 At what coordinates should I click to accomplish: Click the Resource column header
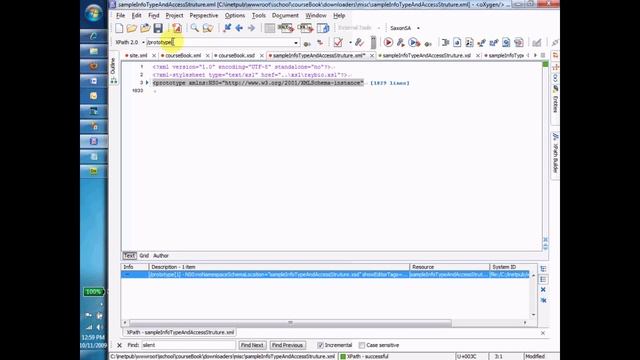(449, 267)
